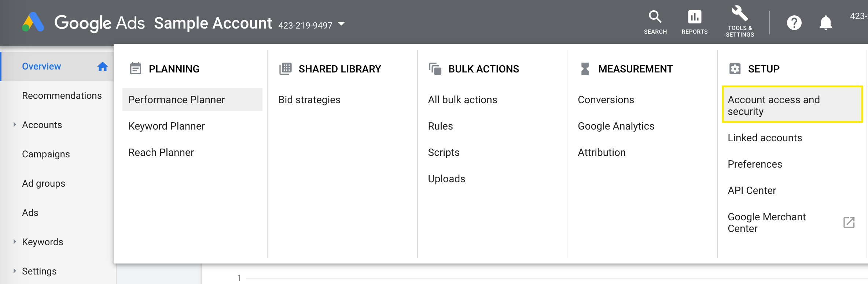
Task: Open Account access and security
Action: 792,105
